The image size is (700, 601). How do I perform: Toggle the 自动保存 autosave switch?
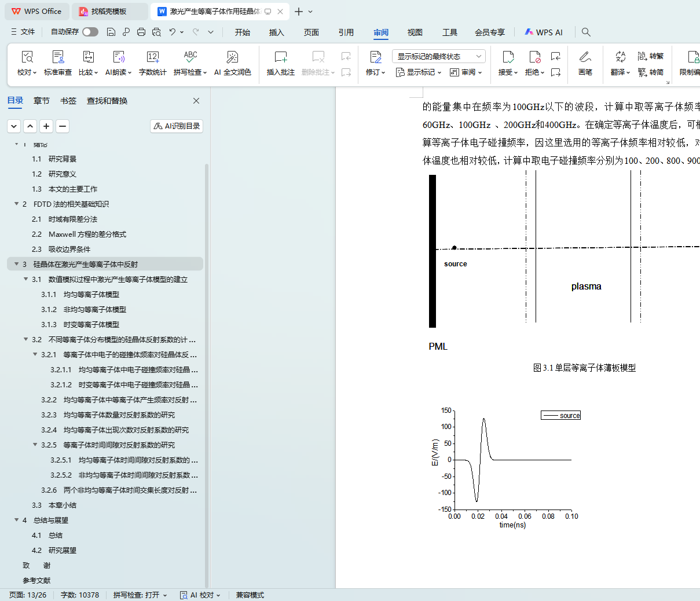point(90,32)
